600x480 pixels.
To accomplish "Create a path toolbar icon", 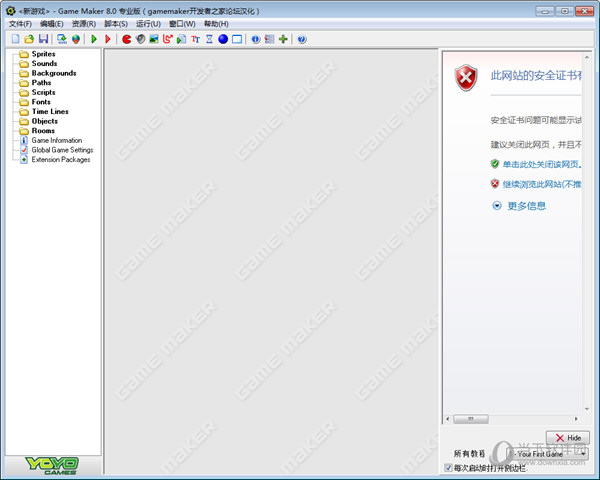I will point(168,39).
